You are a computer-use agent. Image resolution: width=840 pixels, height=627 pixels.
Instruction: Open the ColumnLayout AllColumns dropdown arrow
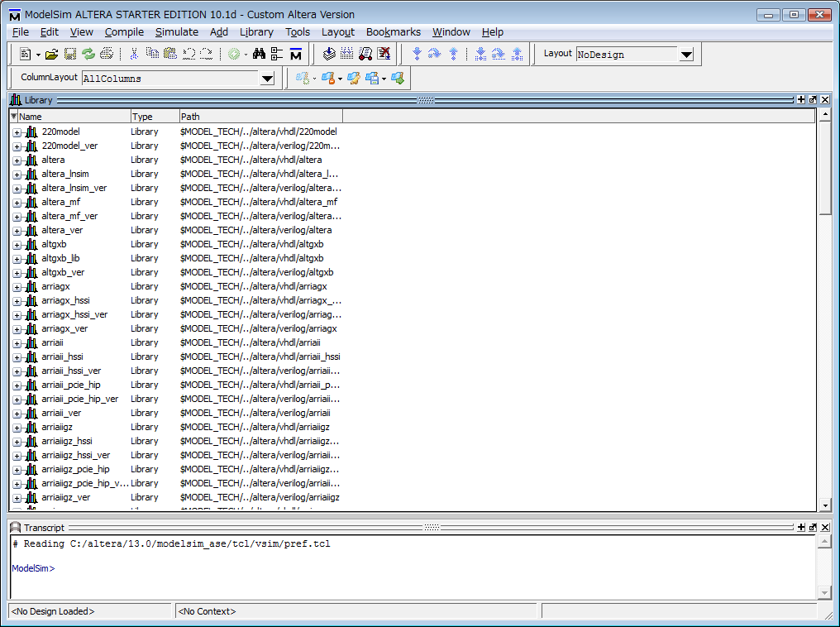click(x=267, y=79)
